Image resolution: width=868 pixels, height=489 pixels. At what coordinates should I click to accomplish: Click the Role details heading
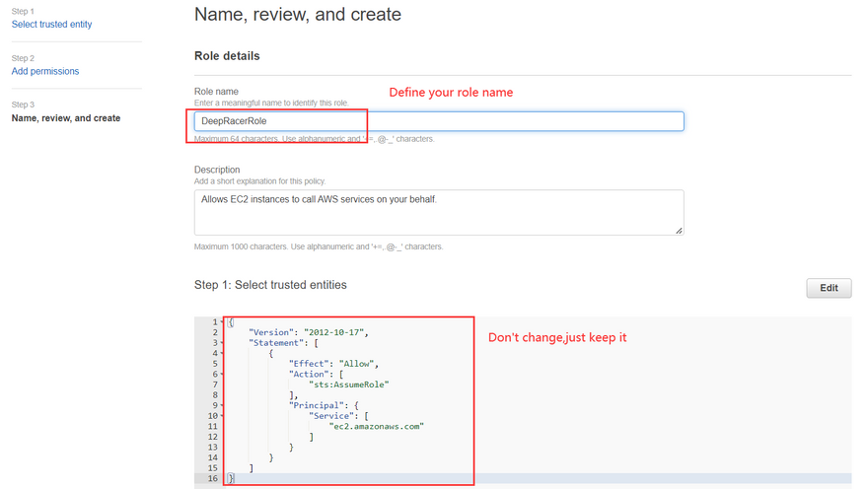[x=227, y=56]
